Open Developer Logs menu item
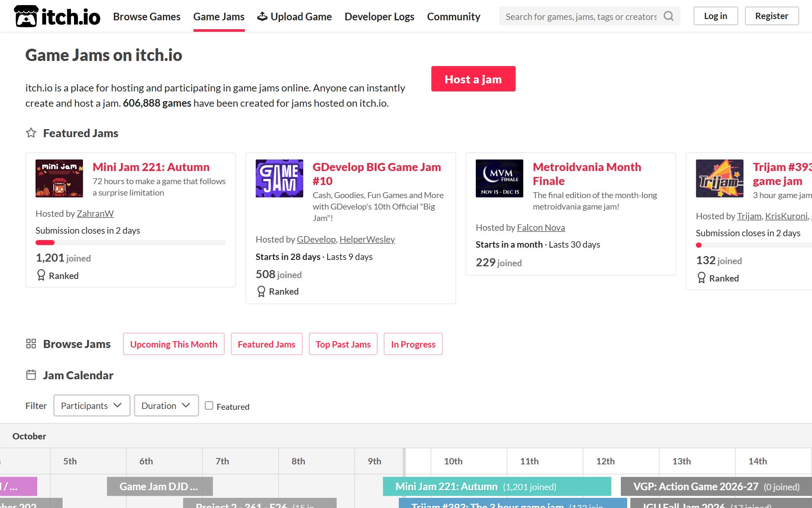The image size is (812, 508). (379, 17)
